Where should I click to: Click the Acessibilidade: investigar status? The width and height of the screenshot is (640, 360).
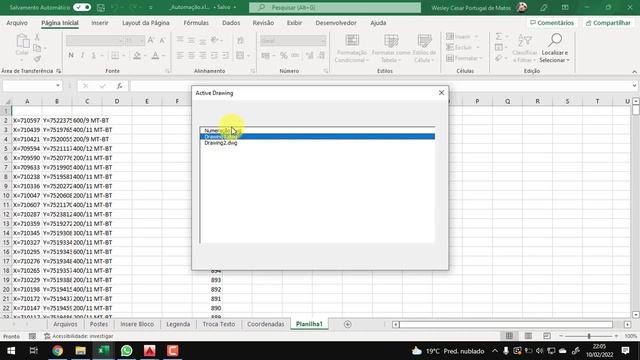79,336
